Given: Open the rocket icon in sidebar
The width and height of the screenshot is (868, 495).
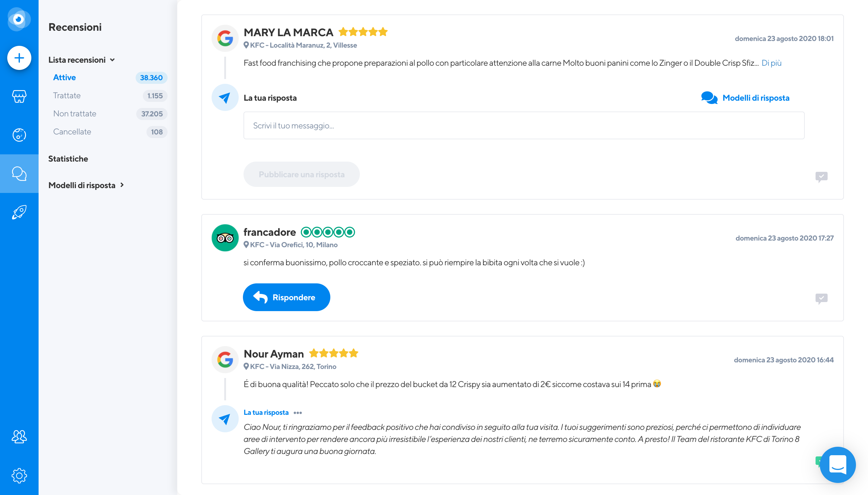Looking at the screenshot, I should [19, 213].
